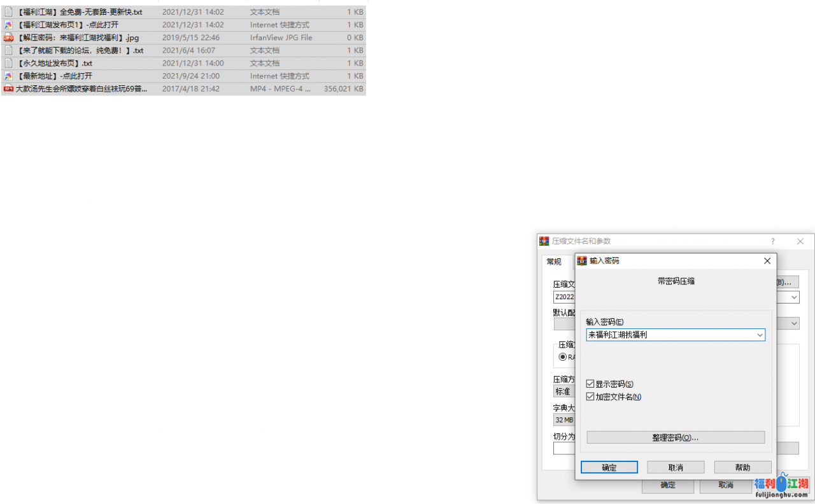
Task: Select the RAR format radio button
Action: tap(564, 357)
